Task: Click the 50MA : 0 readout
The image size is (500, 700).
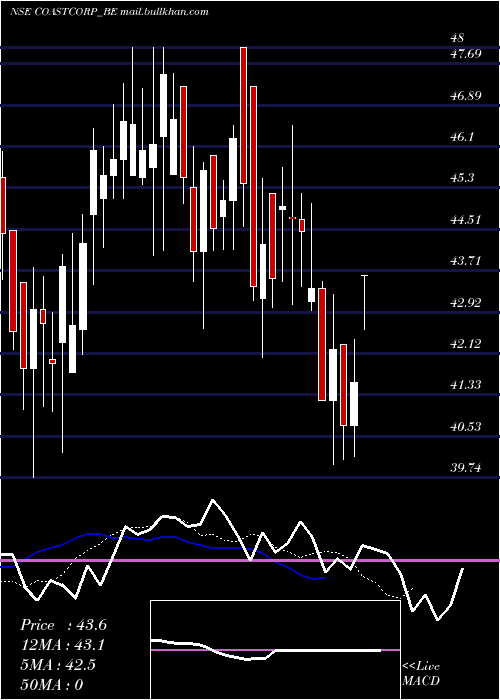Action: 52,684
